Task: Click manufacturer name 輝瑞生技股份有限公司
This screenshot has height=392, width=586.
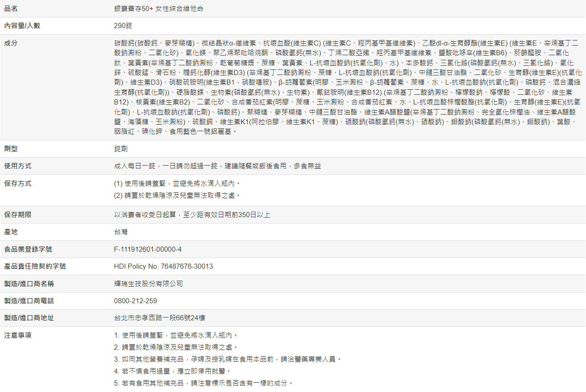Action: coord(148,283)
